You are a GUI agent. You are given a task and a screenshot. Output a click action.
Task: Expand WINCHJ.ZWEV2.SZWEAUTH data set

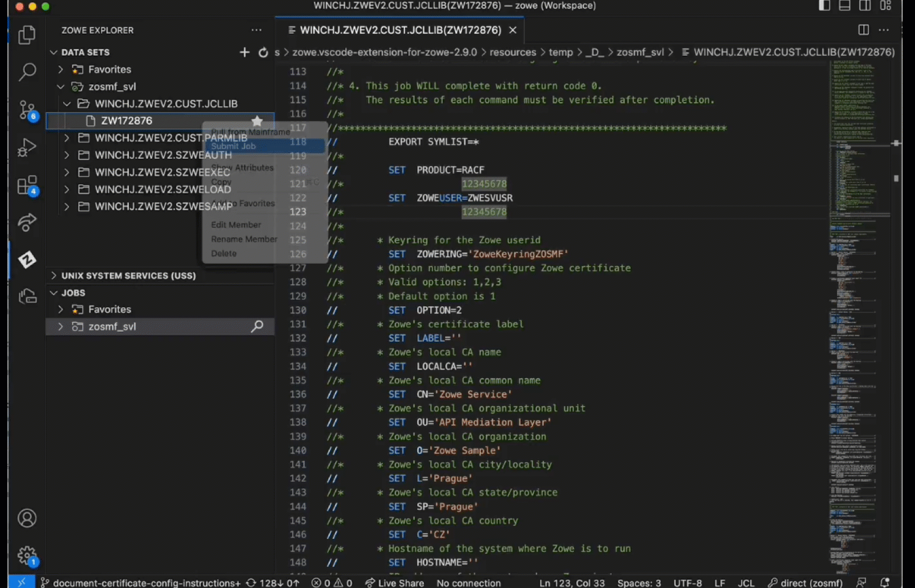coord(67,155)
